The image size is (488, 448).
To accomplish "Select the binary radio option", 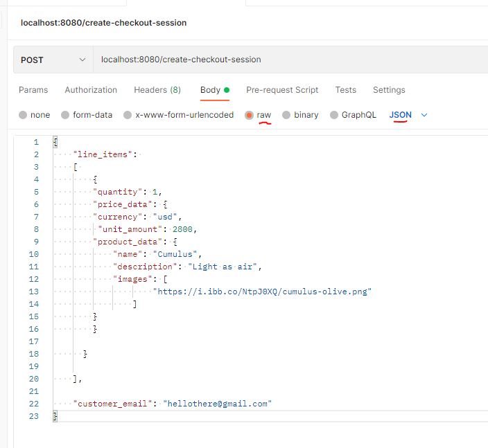I will click(x=286, y=115).
